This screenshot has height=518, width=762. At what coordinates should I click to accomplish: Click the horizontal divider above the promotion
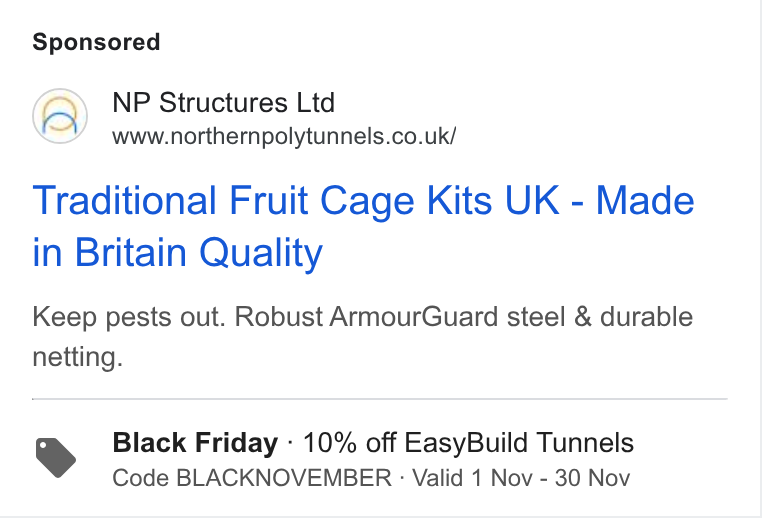click(380, 399)
